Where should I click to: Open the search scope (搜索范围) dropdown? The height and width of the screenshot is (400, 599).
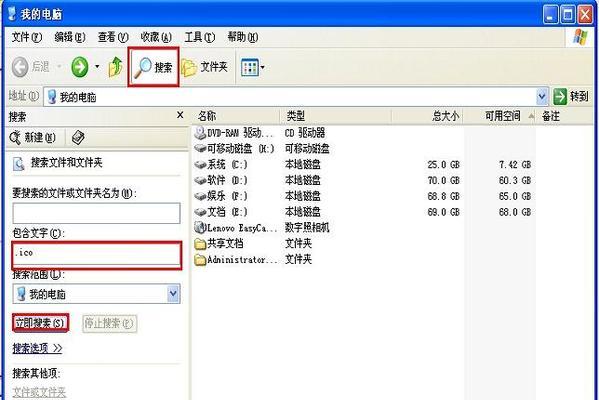tap(173, 294)
